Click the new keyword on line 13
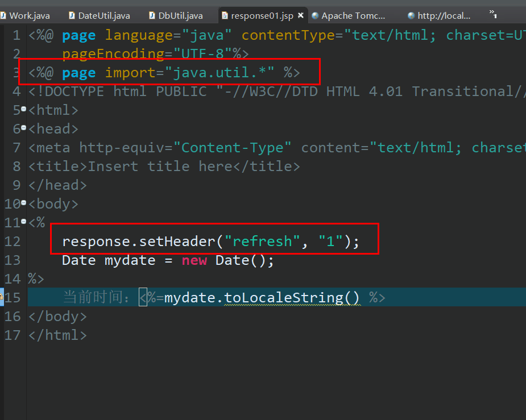This screenshot has height=420, width=526. 194,260
